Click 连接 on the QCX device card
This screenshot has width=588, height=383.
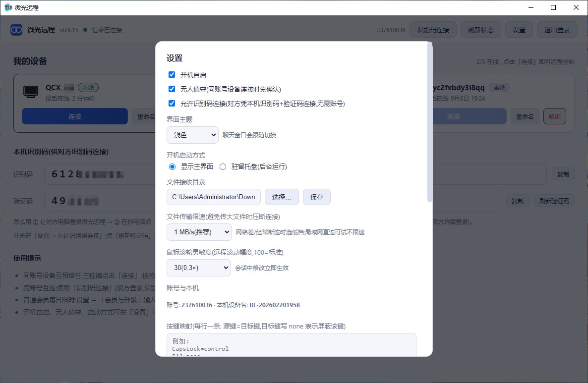(75, 116)
